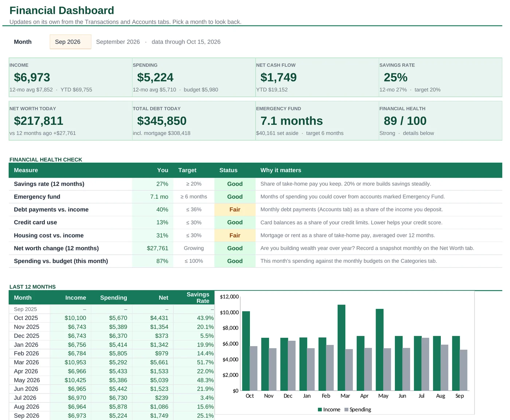Select the 'Why it matters' column header
The width and height of the screenshot is (510, 420).
281,170
